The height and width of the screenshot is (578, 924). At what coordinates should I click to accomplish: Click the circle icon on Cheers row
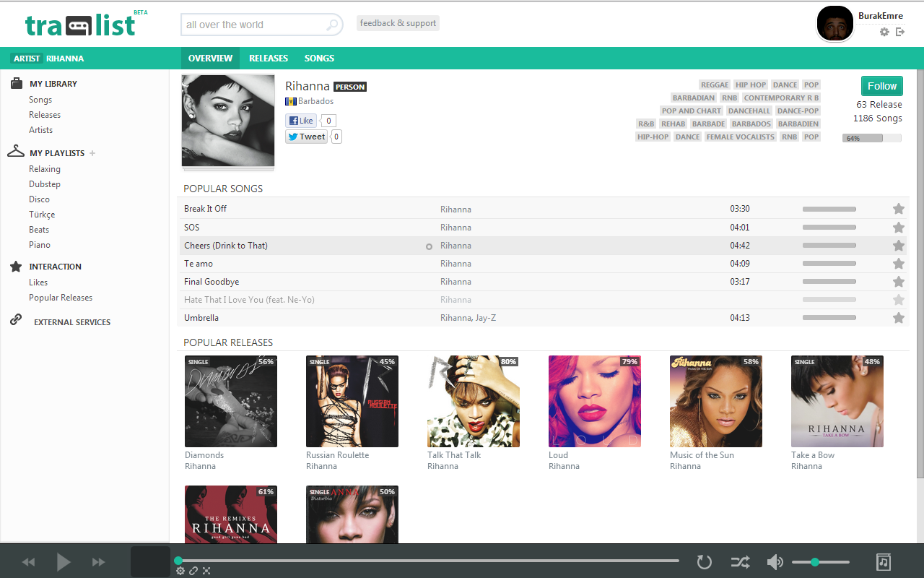pos(429,246)
